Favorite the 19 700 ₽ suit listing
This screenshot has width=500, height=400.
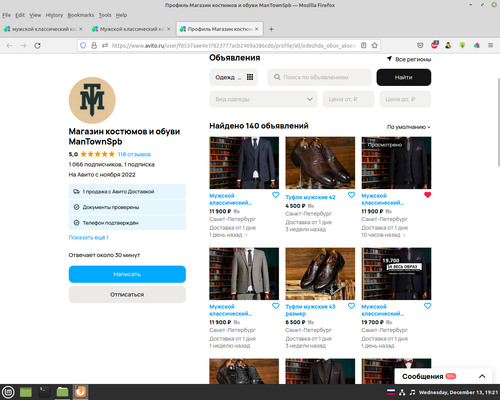click(428, 306)
